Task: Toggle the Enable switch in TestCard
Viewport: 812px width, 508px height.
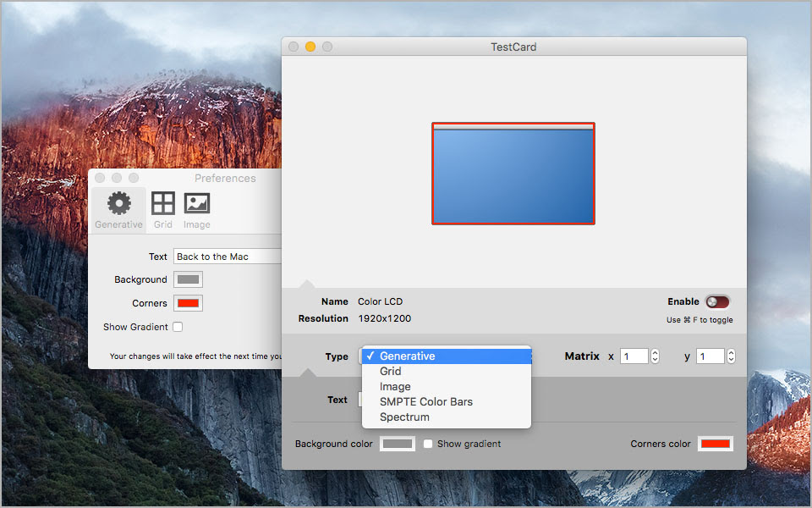Action: pyautogui.click(x=717, y=301)
